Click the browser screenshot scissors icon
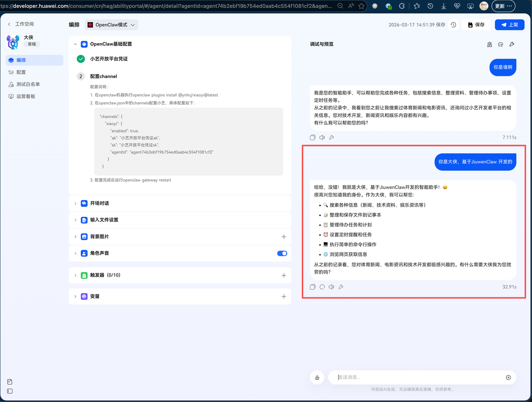The width and height of the screenshot is (532, 402). [x=470, y=6]
